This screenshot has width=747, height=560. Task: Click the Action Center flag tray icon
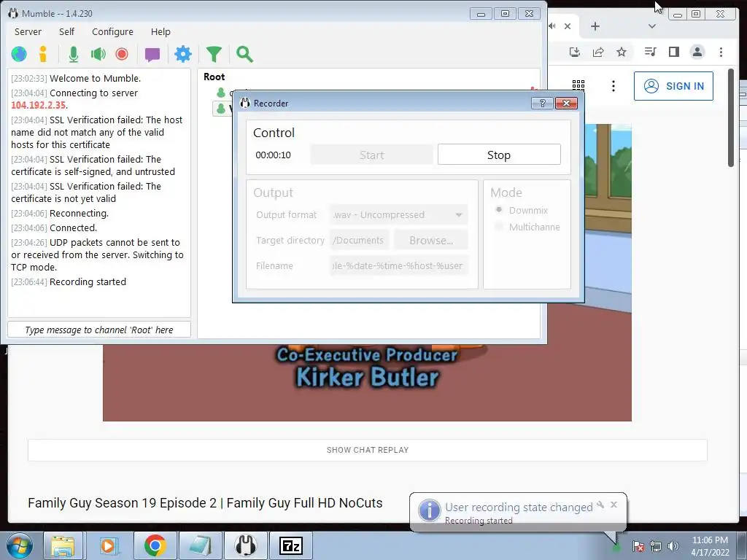[638, 546]
